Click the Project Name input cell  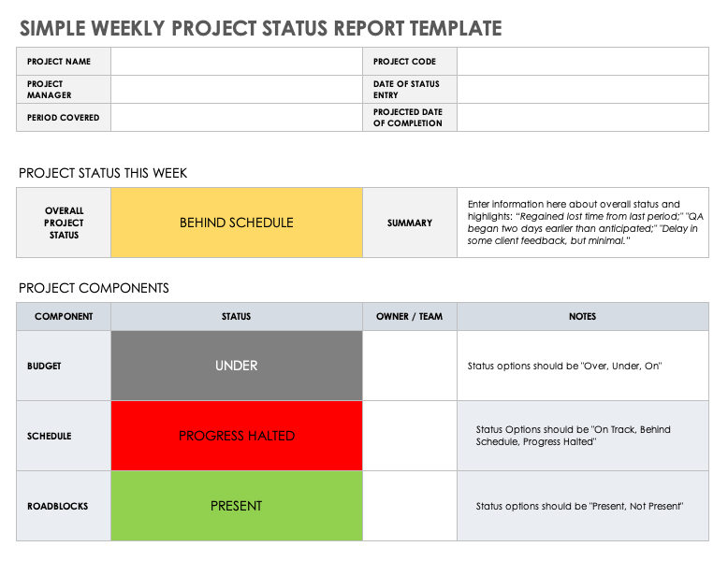[x=236, y=62]
